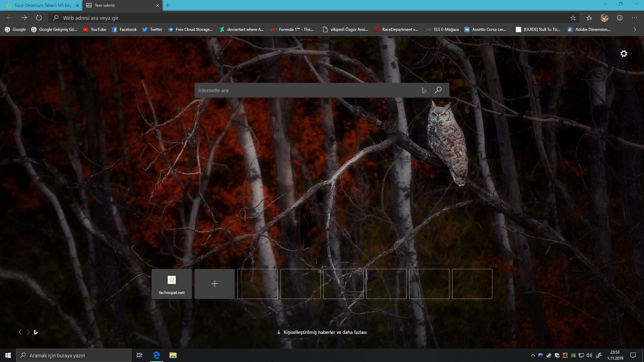The width and height of the screenshot is (644, 362).
Task: Show next background image arrow
Action: (29, 332)
